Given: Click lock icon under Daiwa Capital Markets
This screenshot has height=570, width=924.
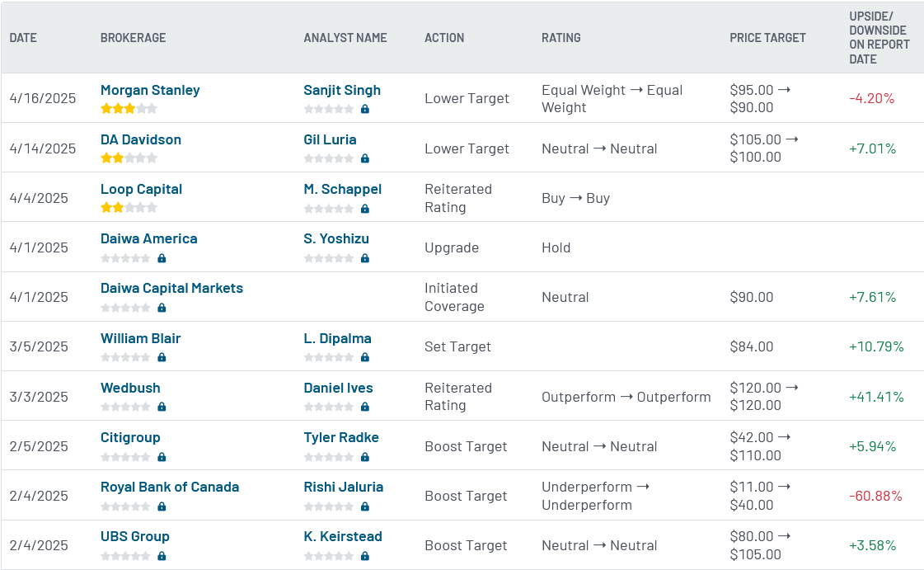Looking at the screenshot, I should point(162,307).
